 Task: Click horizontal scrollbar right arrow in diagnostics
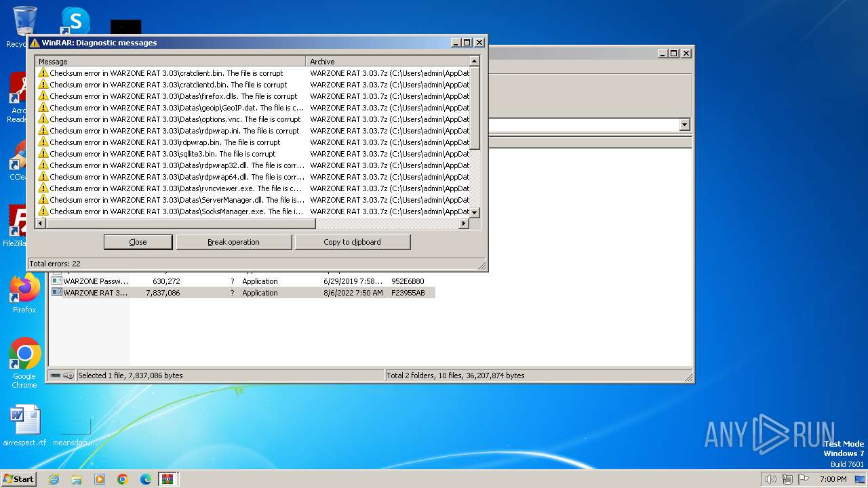tap(465, 223)
